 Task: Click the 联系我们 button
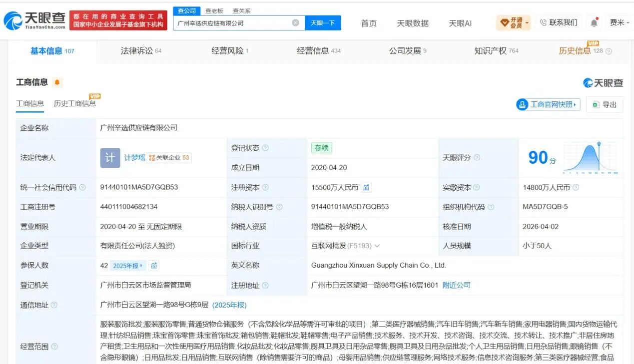pos(558,22)
